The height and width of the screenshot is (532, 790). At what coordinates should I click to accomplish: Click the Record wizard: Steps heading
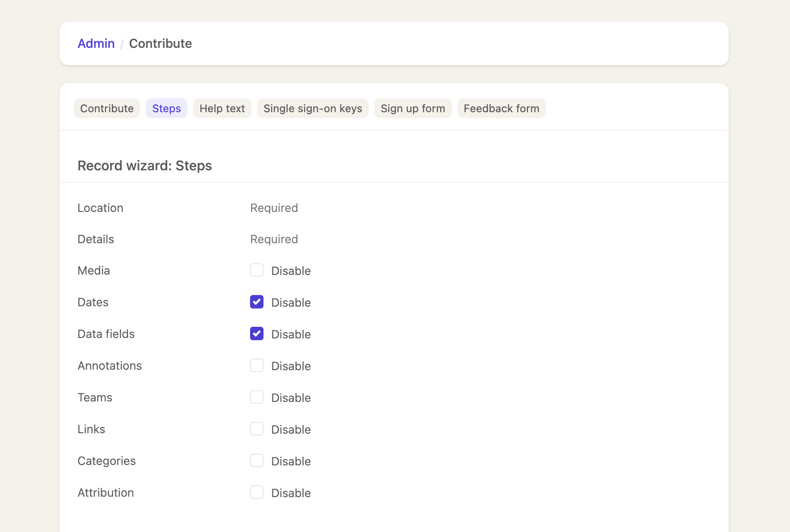[144, 166]
